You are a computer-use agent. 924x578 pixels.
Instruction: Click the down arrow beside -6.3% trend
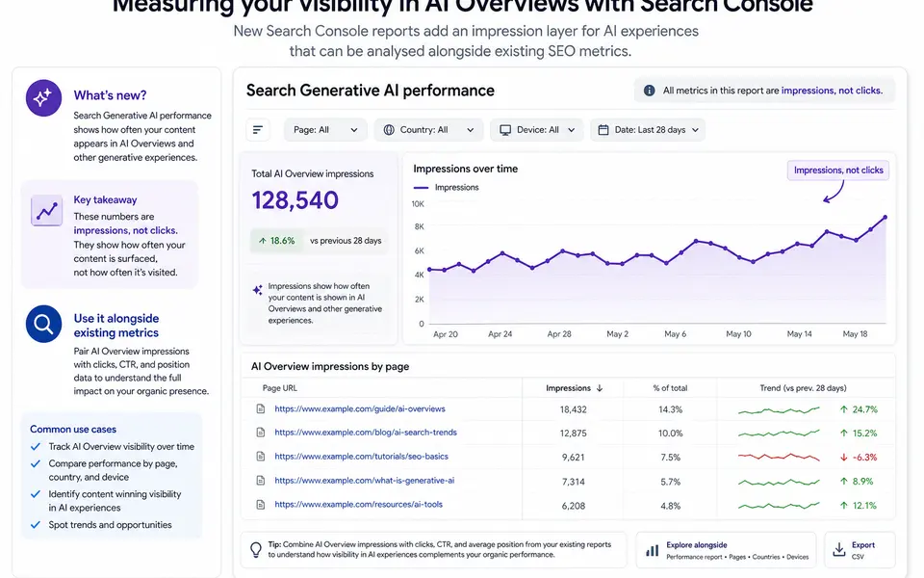coord(844,457)
